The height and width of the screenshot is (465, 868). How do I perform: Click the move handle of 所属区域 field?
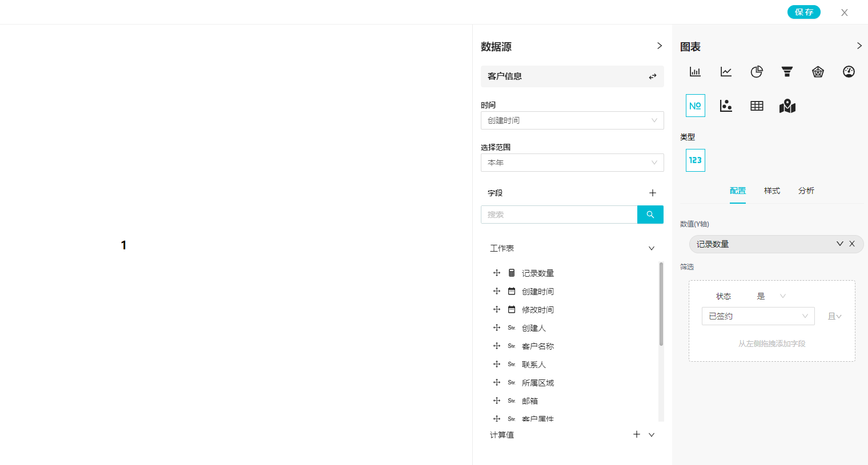click(497, 382)
